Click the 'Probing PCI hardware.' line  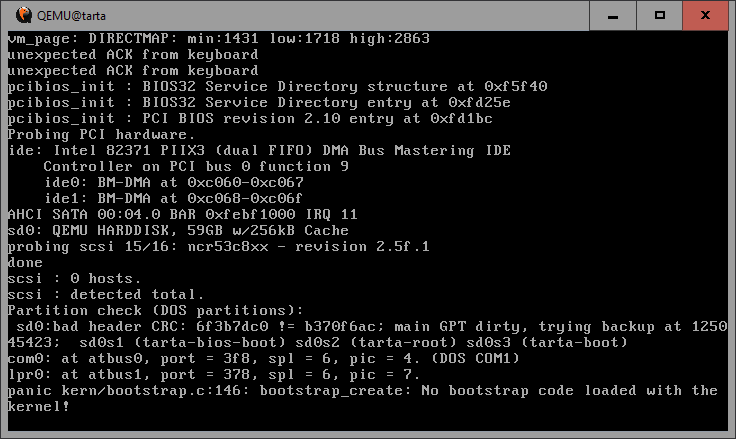click(x=101, y=134)
